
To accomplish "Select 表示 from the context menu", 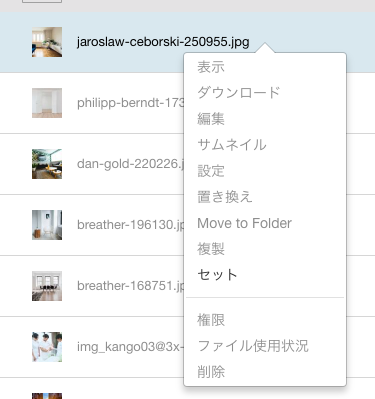I will pyautogui.click(x=211, y=67).
